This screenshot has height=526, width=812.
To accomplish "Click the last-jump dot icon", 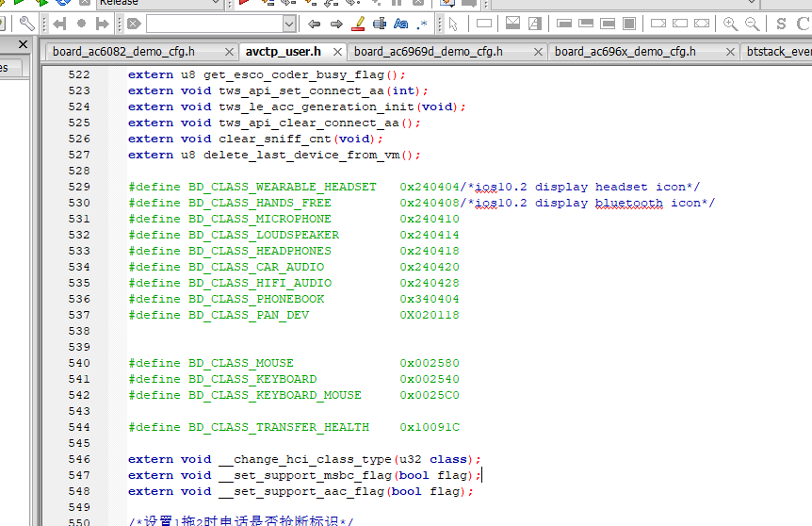I will 81,24.
